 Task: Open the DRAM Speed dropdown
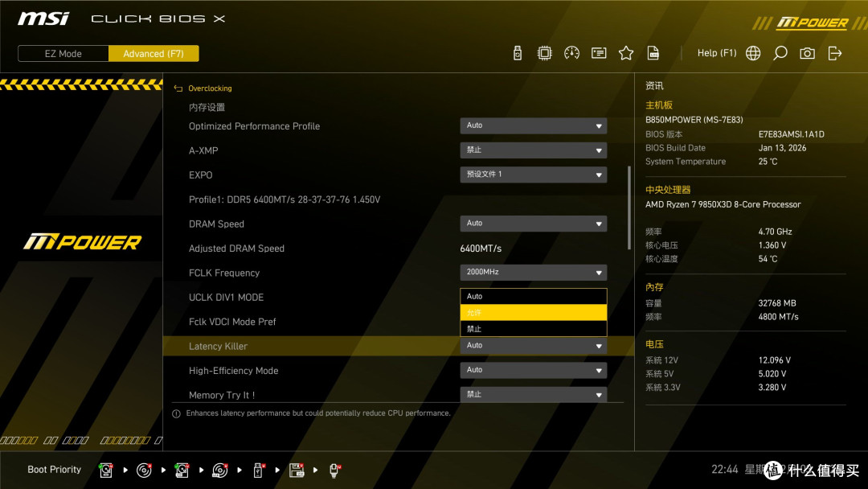point(533,223)
